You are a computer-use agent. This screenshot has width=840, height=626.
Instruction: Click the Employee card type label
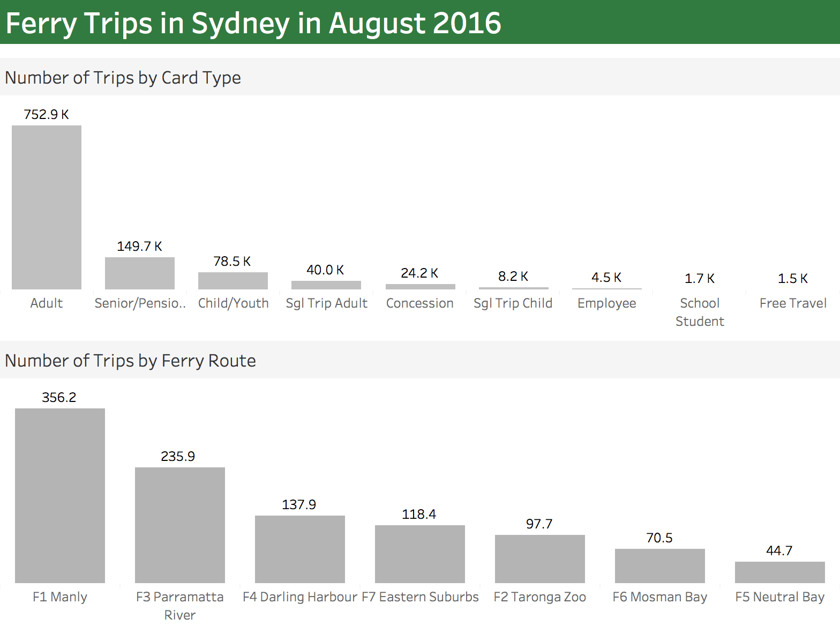click(x=606, y=303)
